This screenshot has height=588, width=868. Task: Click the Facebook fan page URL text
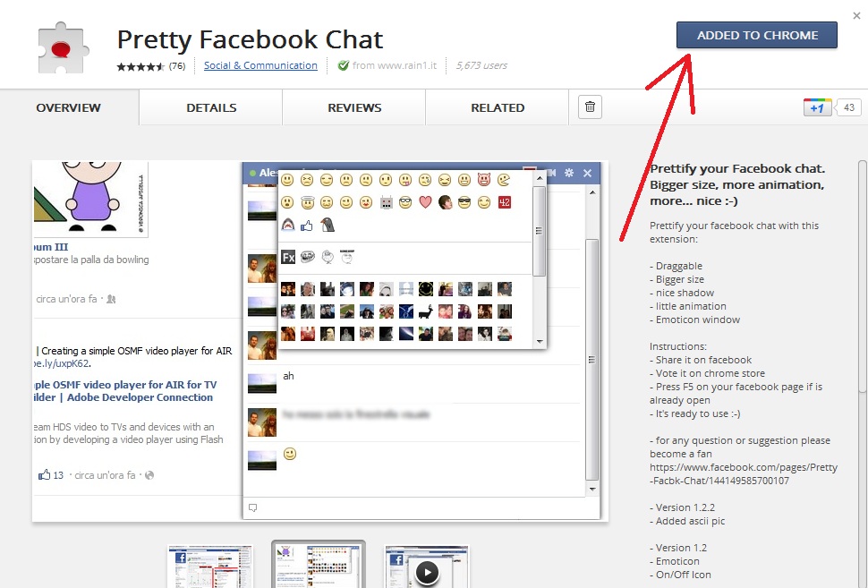744,474
